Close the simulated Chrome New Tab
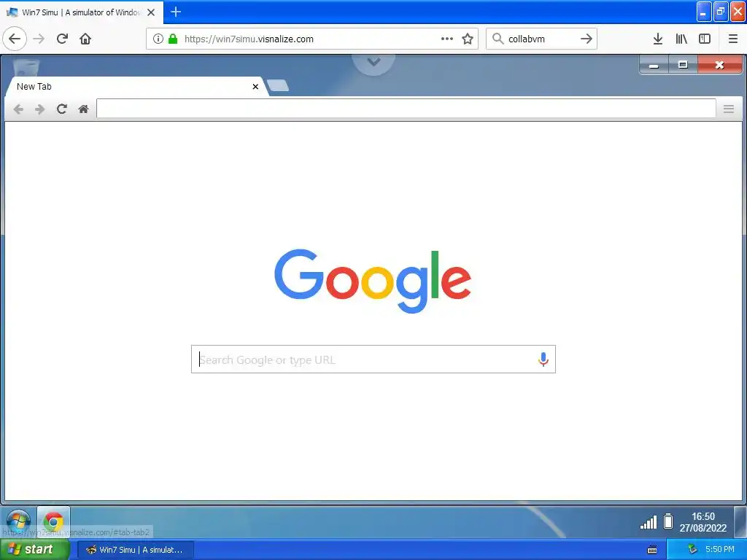 255,87
